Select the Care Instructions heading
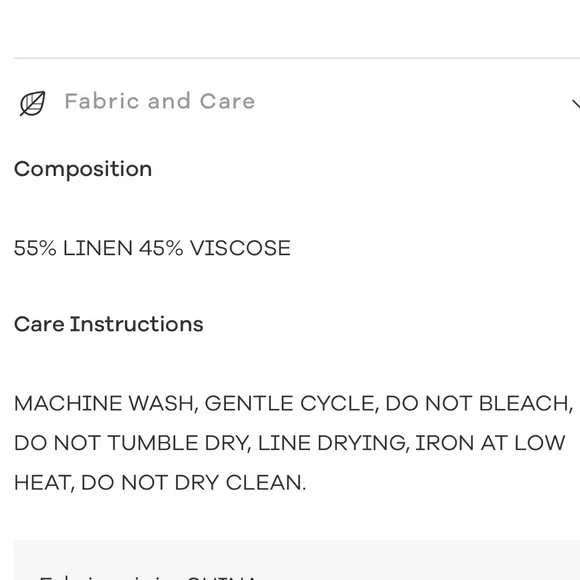 tap(108, 324)
